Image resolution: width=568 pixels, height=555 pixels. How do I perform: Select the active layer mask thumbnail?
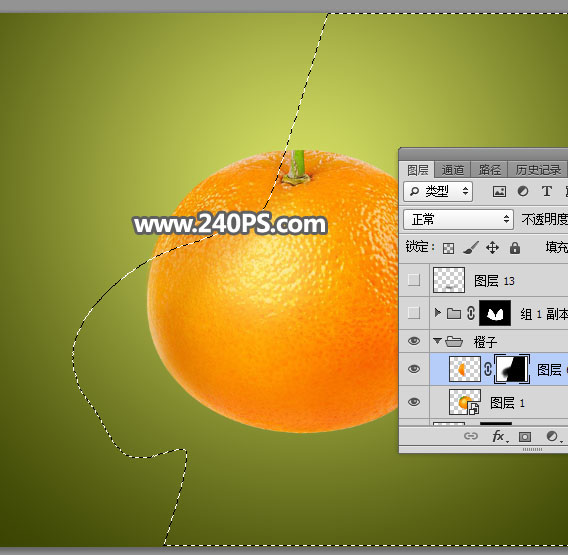512,369
